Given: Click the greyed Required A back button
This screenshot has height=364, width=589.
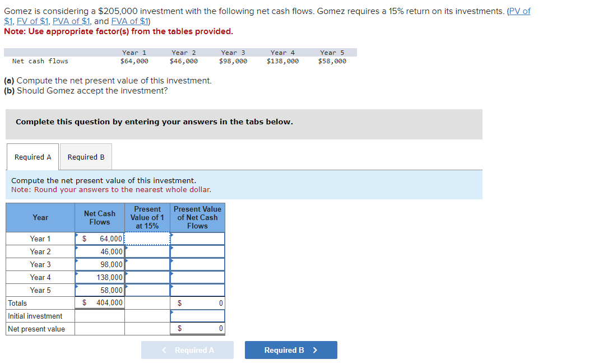Looking at the screenshot, I should pos(187,350).
